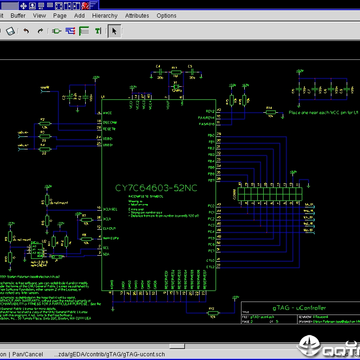Screen dimensions: 360x360
Task: Open the Buffer menu
Action: (x=18, y=16)
